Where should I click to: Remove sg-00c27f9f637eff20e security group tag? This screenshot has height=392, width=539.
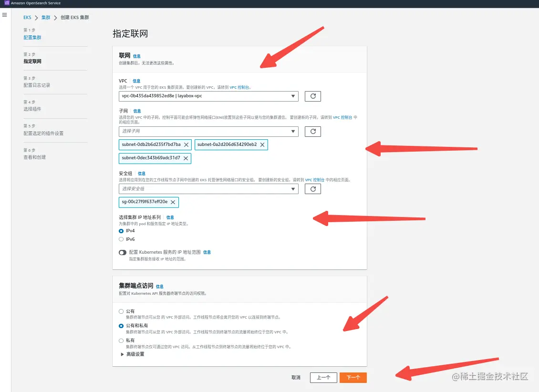pyautogui.click(x=173, y=202)
